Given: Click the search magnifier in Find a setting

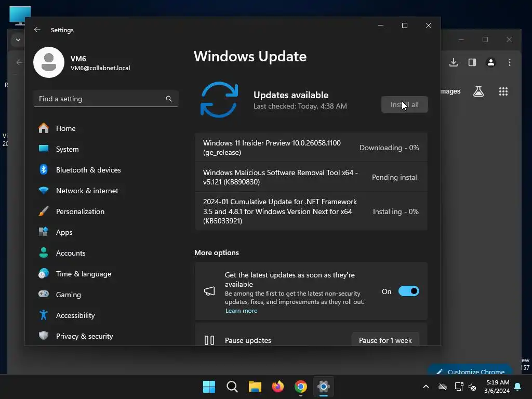Looking at the screenshot, I should (169, 99).
